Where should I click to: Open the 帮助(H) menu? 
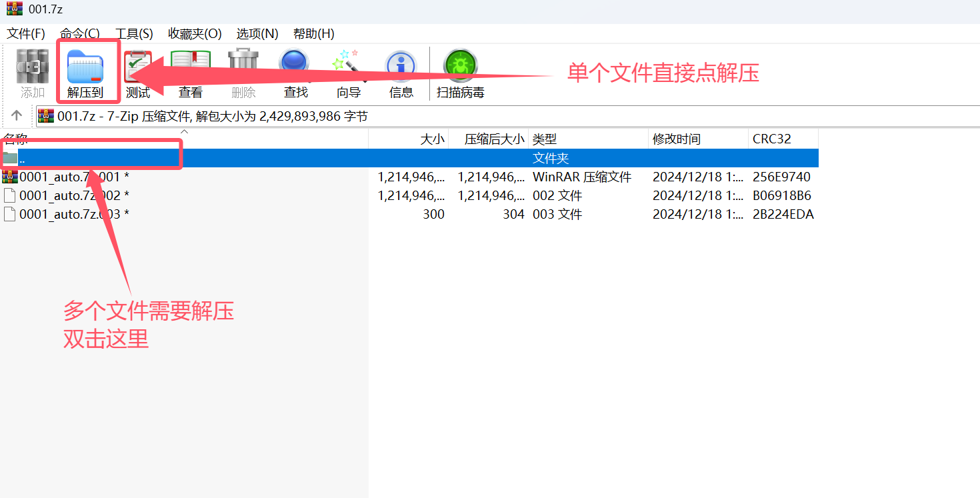312,33
